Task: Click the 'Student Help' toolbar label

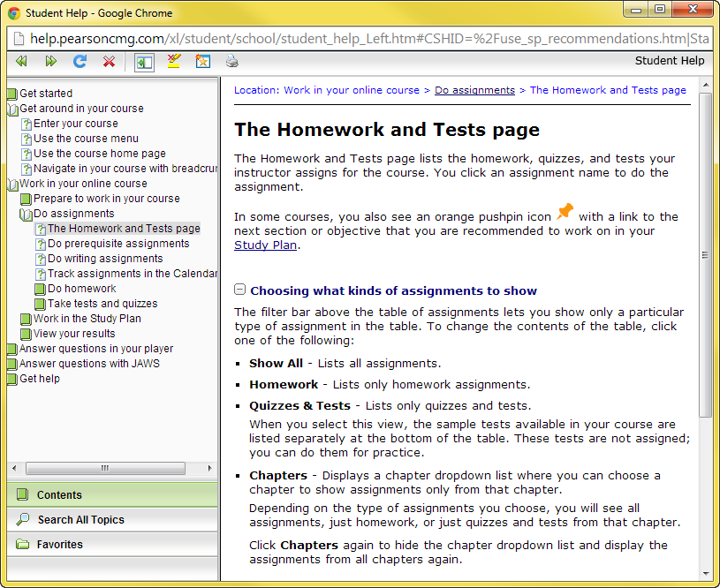Action: click(x=670, y=61)
